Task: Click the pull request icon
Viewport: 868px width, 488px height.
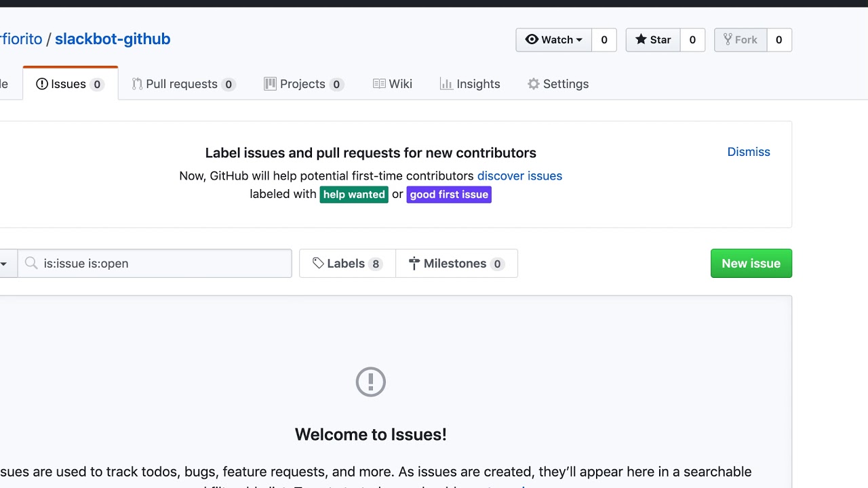Action: tap(137, 84)
